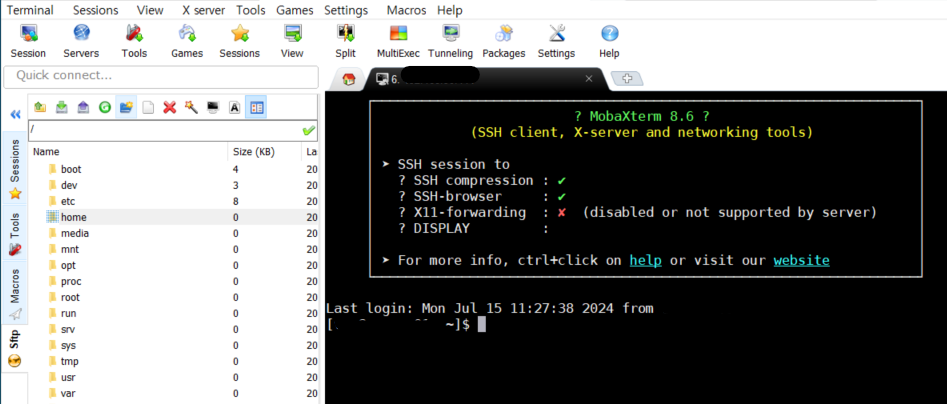The height and width of the screenshot is (404, 947).
Task: Click the SFTP upload icon
Action: (83, 107)
